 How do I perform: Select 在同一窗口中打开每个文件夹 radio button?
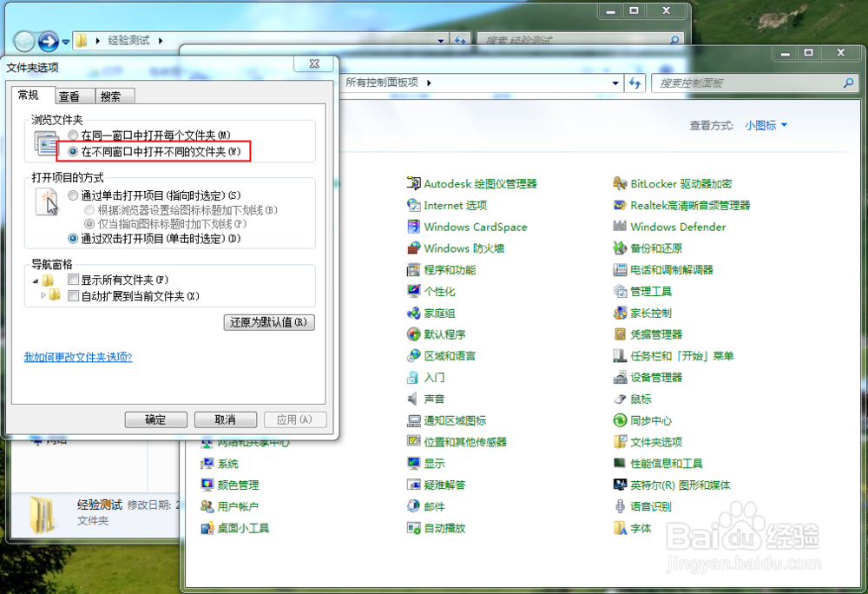coord(73,135)
